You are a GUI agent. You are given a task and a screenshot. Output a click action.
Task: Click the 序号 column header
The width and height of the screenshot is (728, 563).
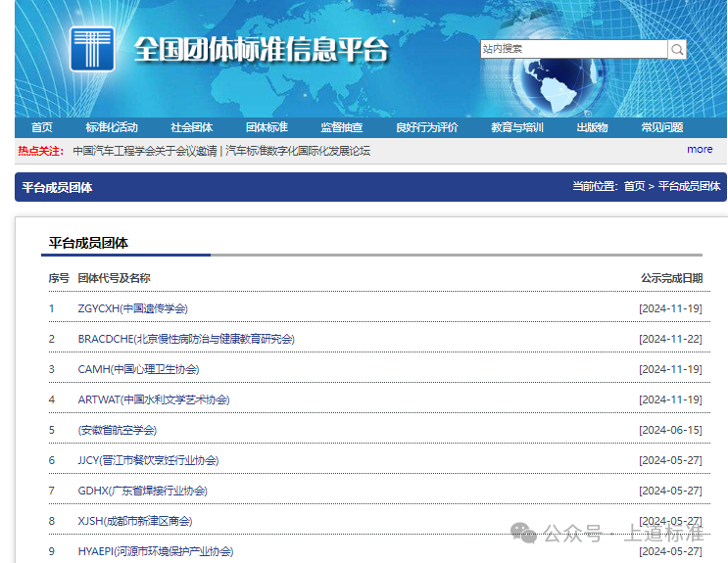[59, 278]
